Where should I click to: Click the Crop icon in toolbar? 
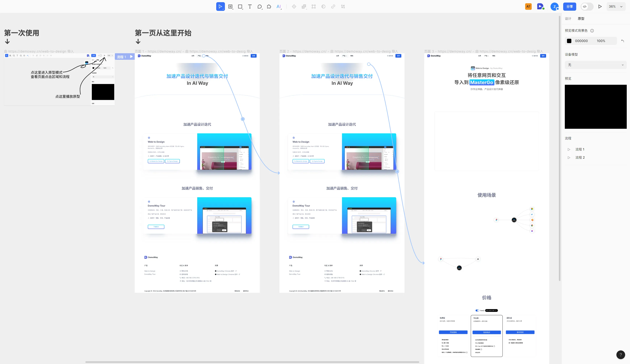[x=343, y=7]
